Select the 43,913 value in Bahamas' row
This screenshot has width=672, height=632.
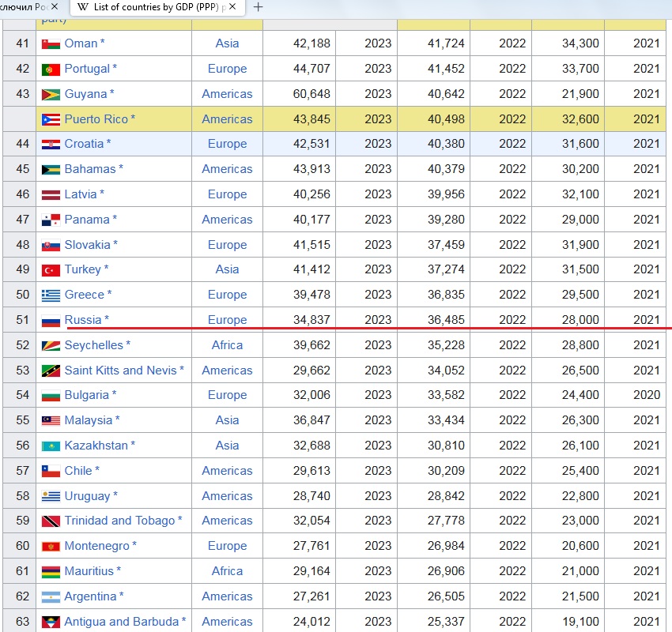click(311, 169)
